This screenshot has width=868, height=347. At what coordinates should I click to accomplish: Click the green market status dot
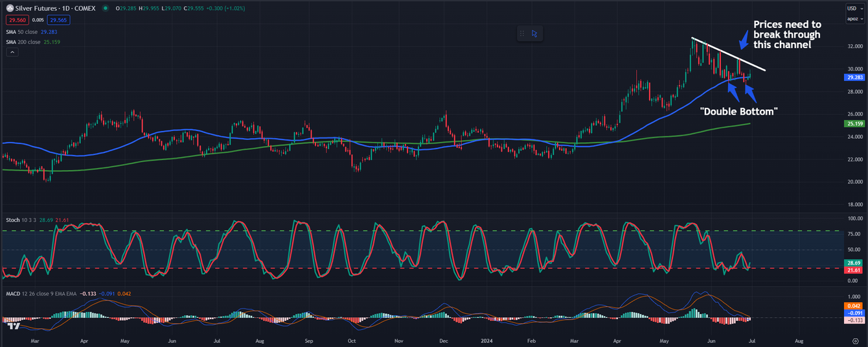click(106, 8)
